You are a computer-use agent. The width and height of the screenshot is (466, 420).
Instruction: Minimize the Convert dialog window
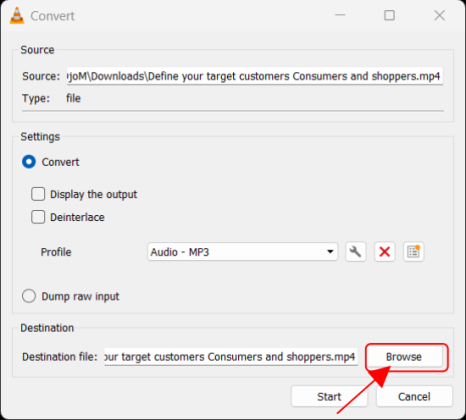click(x=340, y=15)
